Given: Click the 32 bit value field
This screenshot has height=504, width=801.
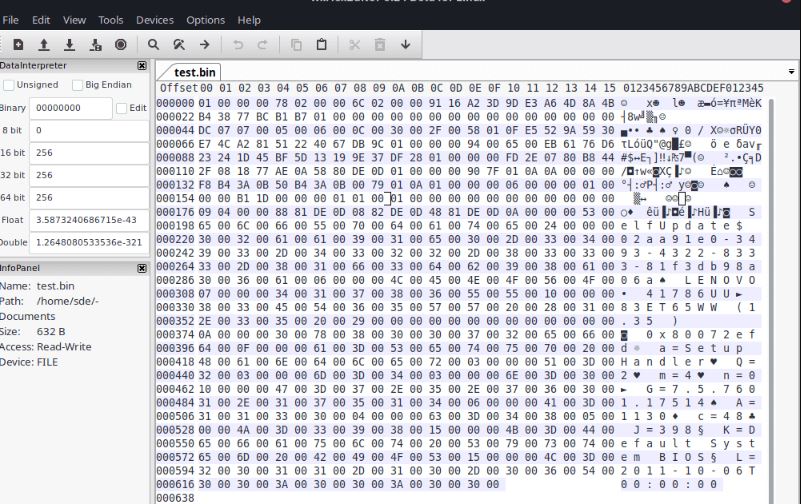Looking at the screenshot, I should tap(89, 175).
